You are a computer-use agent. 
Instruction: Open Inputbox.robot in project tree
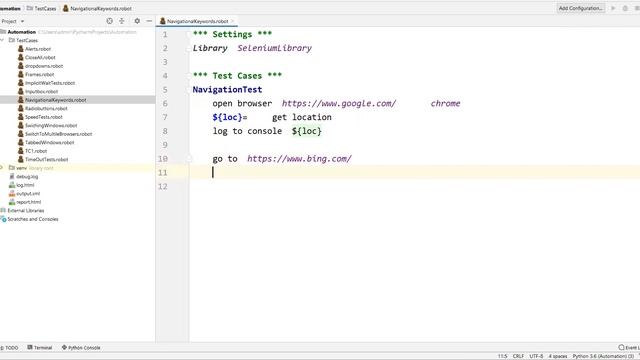click(41, 91)
